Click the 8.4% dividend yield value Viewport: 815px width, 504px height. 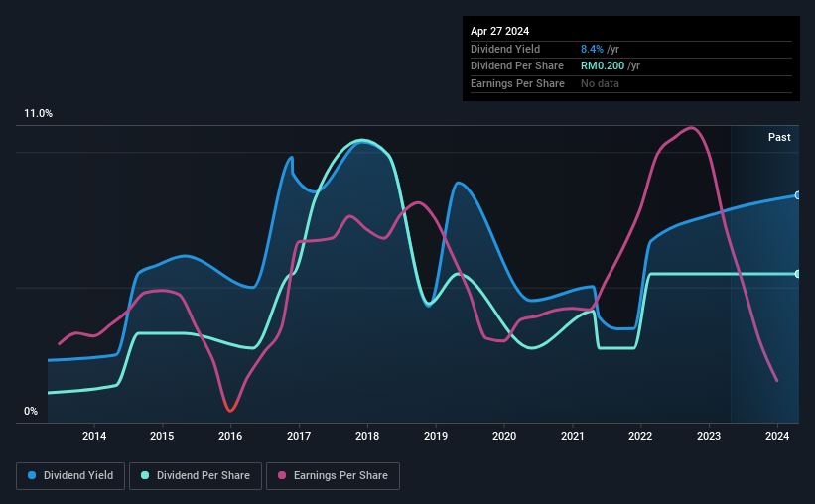pos(592,49)
